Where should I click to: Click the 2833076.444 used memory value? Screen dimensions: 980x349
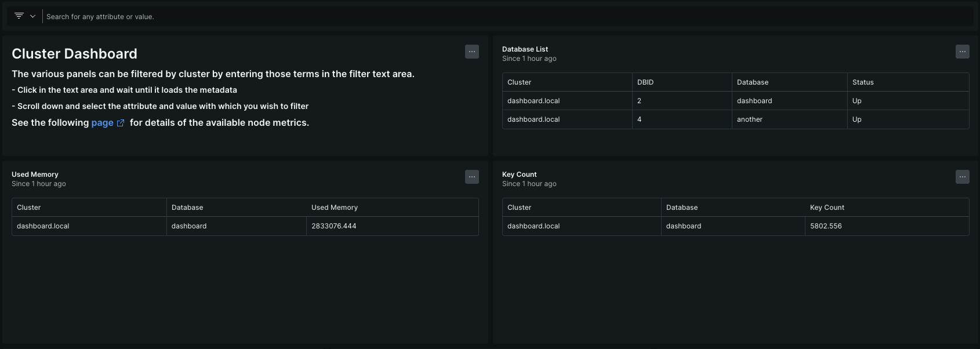tap(334, 226)
